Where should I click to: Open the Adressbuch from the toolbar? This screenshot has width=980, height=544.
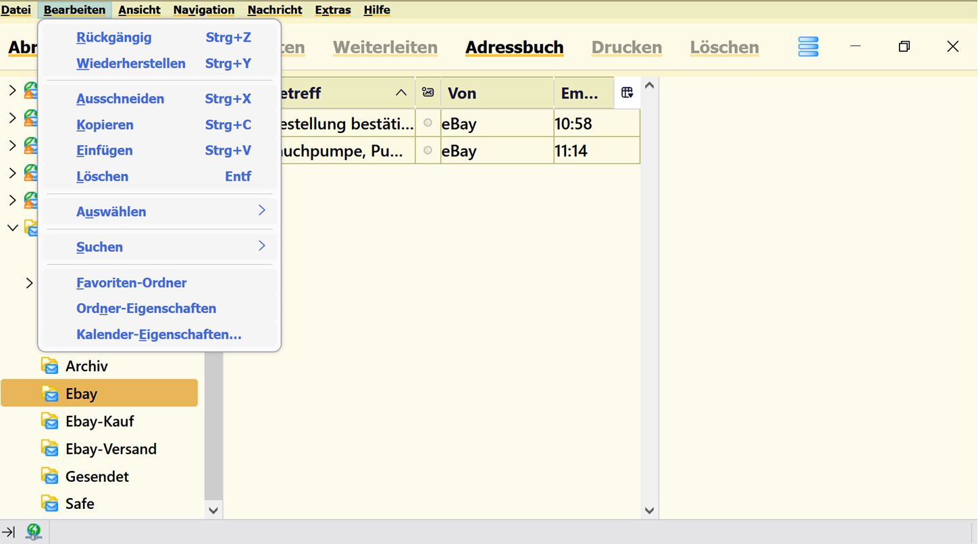click(514, 47)
